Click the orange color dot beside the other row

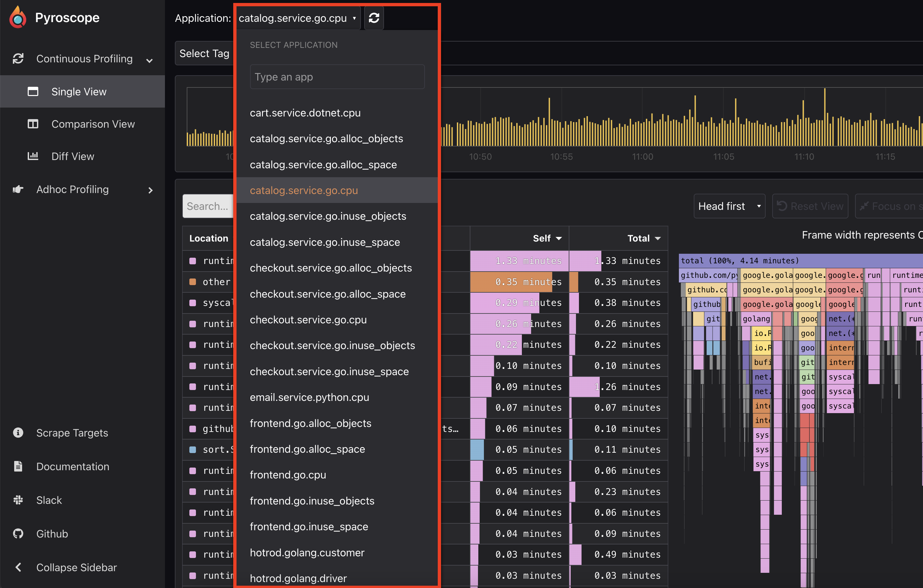pyautogui.click(x=193, y=282)
